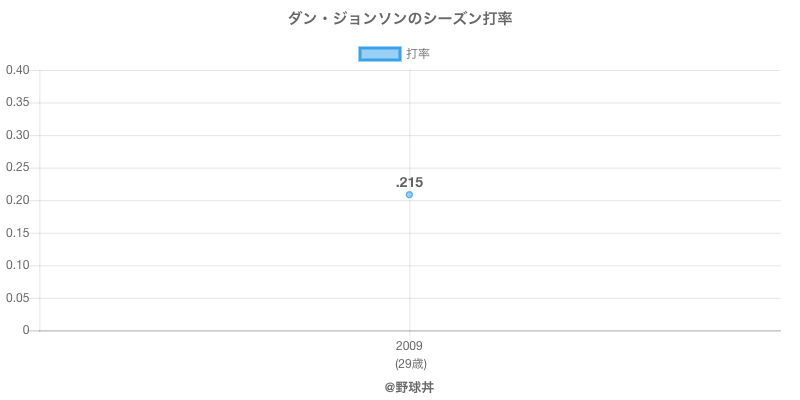
Task: Click the vertical gridline above 2009
Action: tap(409, 120)
